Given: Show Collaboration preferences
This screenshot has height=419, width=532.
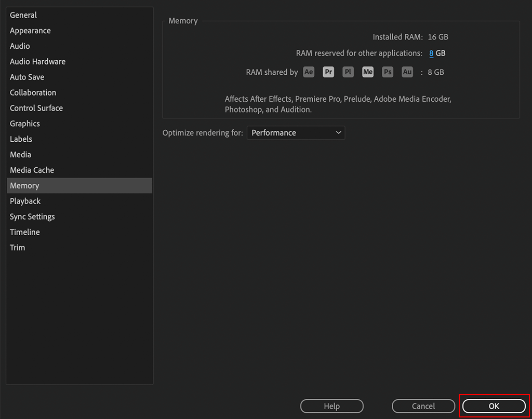Looking at the screenshot, I should coord(79,92).
